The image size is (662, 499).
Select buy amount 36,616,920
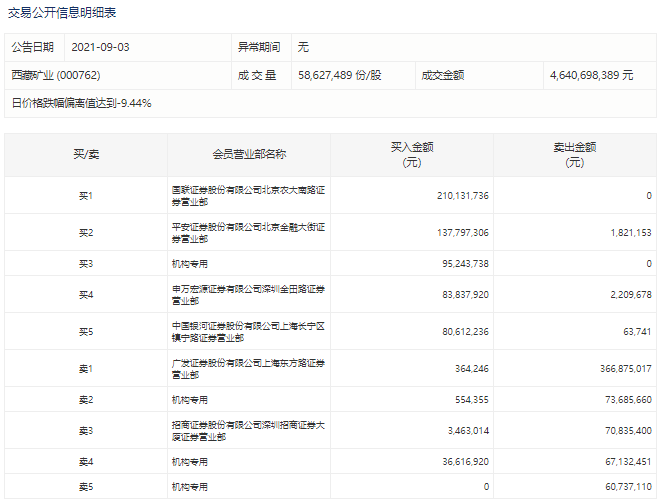pos(465,462)
